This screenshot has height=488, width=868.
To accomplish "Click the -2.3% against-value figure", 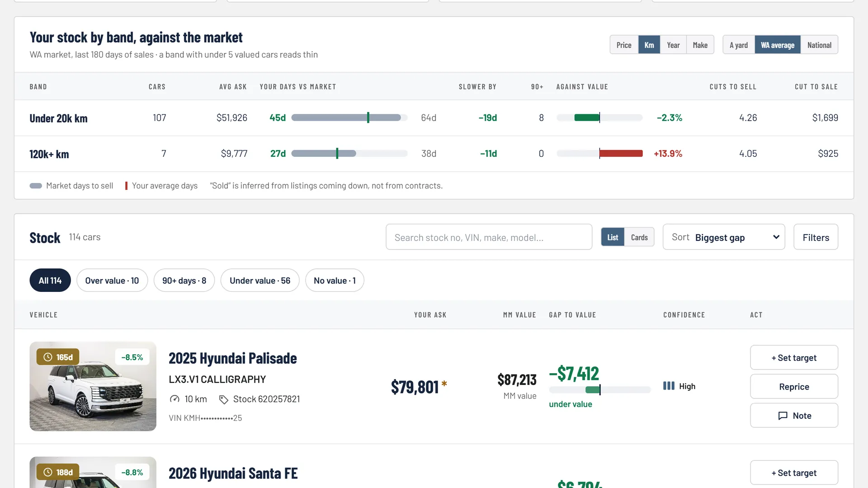I will (x=670, y=118).
